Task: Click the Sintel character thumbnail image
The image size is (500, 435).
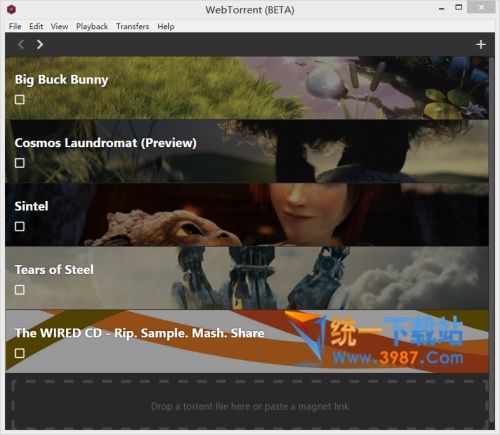Action: click(x=247, y=215)
